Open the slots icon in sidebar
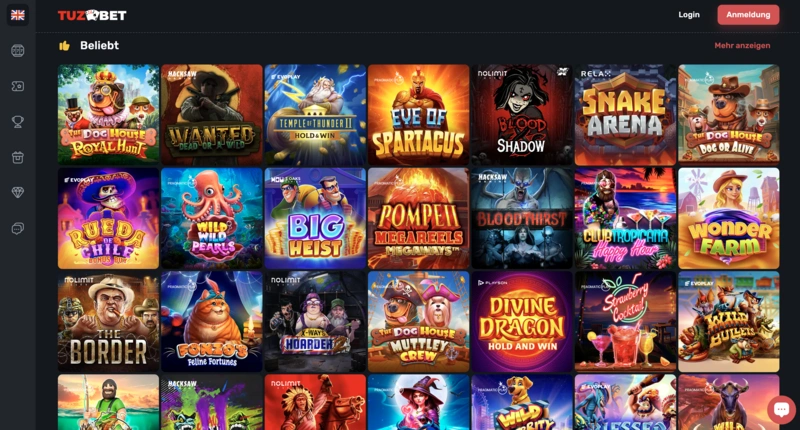The width and height of the screenshot is (800, 430). coord(18,50)
